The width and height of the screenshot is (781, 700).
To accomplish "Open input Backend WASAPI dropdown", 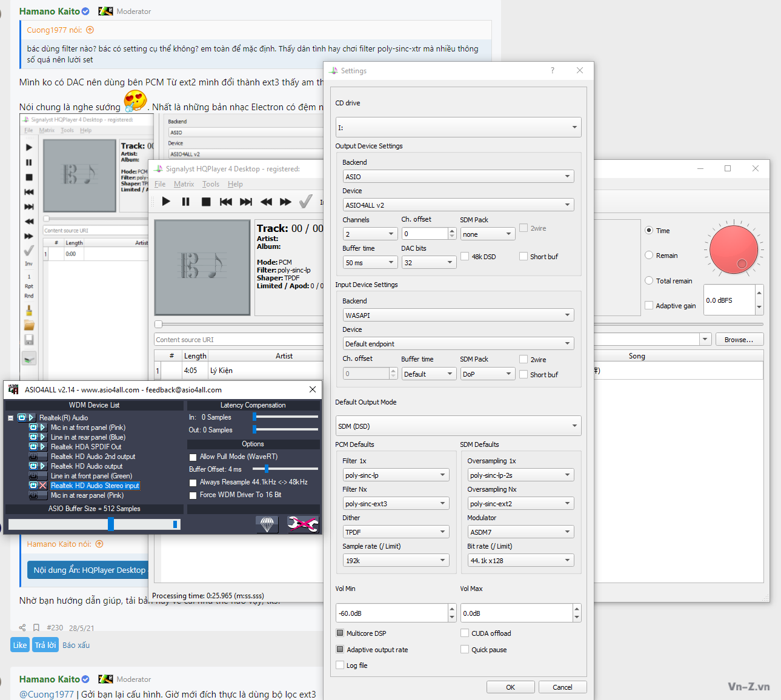I will click(458, 315).
